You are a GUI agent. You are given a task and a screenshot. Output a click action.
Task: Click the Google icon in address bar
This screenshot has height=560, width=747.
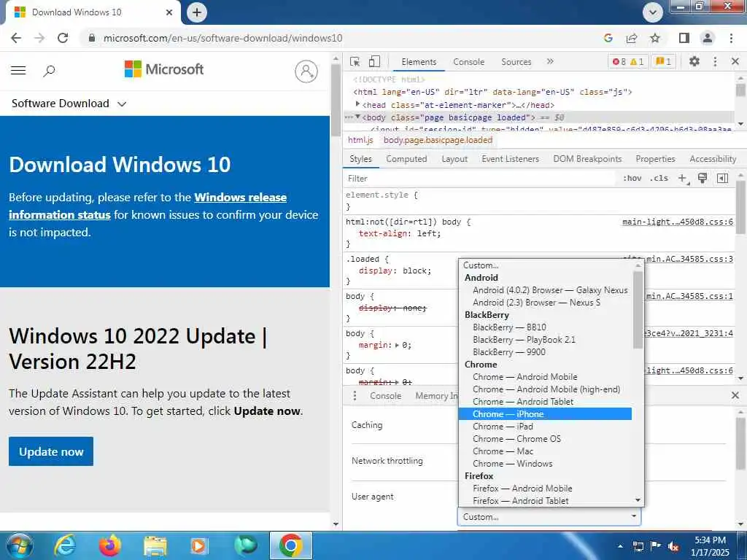click(x=608, y=38)
